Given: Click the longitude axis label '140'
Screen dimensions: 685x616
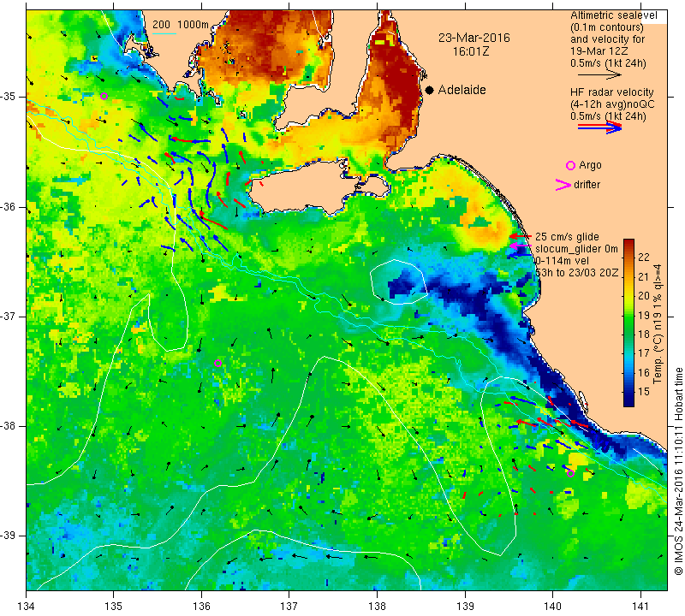Looking at the screenshot, I should (x=552, y=606).
